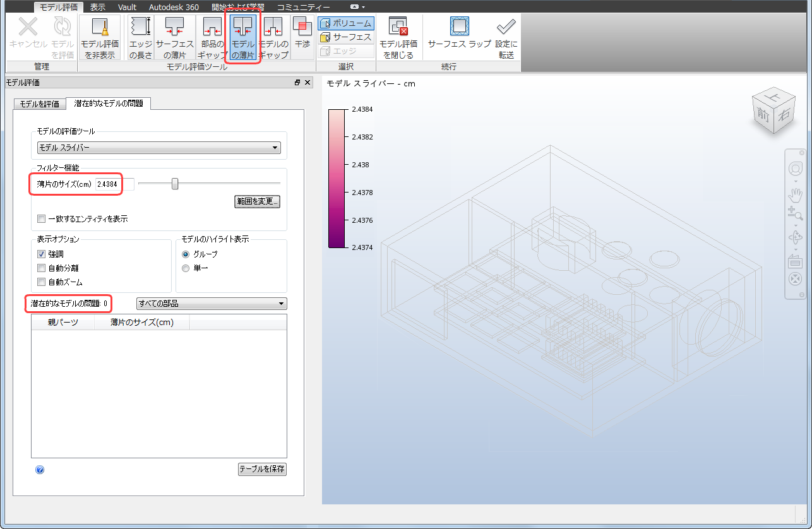The image size is (812, 529).
Task: Enable the 自動分離 checkbox
Action: tap(42, 268)
